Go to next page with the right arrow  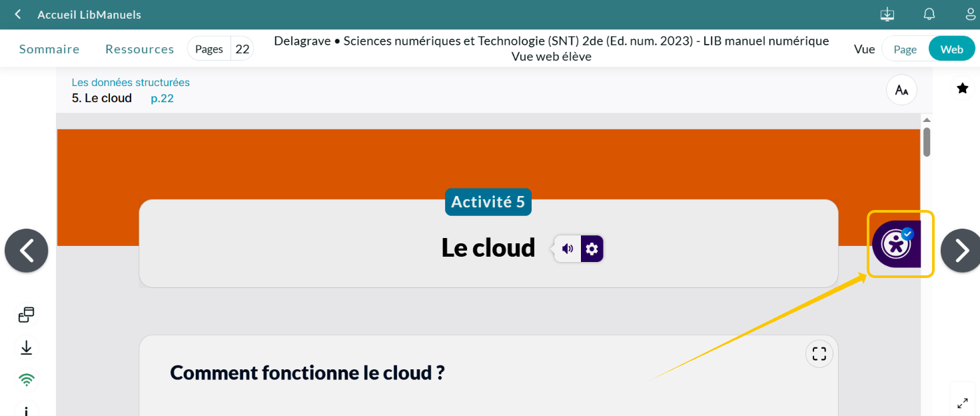coord(961,250)
